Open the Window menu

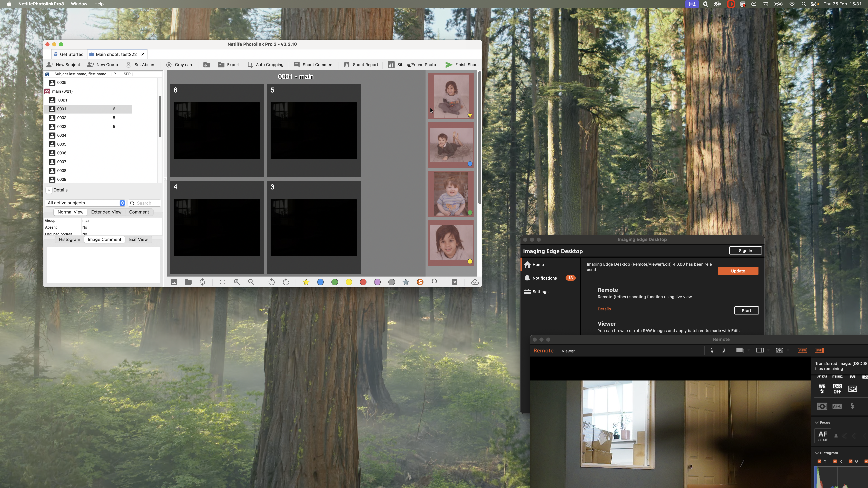(79, 4)
